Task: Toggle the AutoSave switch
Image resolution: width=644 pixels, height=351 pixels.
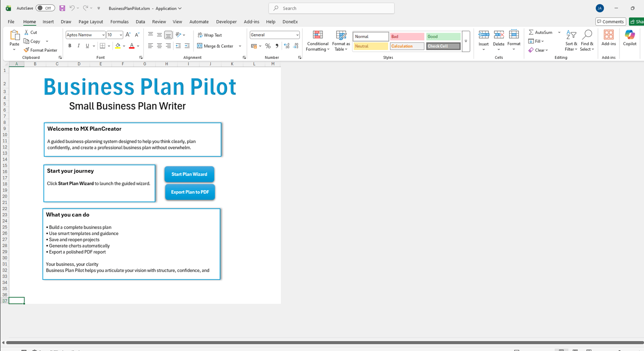Action: pos(45,8)
